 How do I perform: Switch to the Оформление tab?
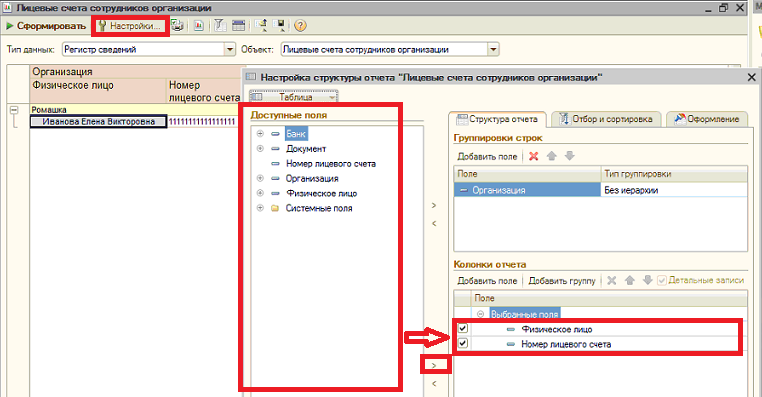pyautogui.click(x=707, y=119)
